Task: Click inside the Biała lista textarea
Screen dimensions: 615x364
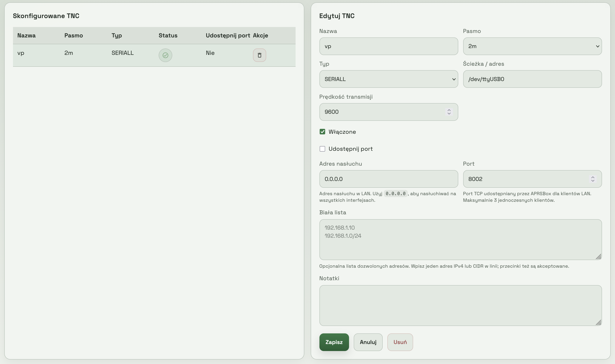Action: pyautogui.click(x=460, y=243)
